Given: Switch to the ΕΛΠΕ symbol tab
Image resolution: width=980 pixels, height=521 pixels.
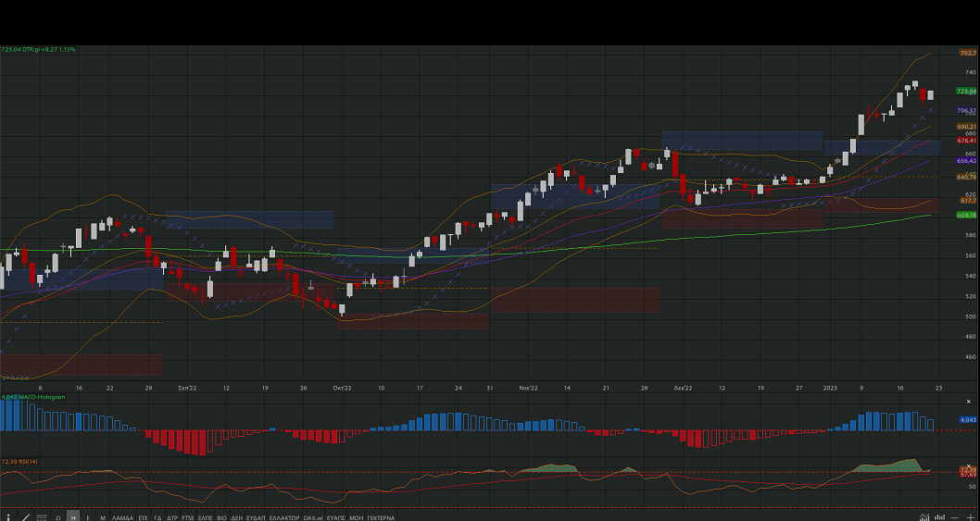Looking at the screenshot, I should coord(205,518).
